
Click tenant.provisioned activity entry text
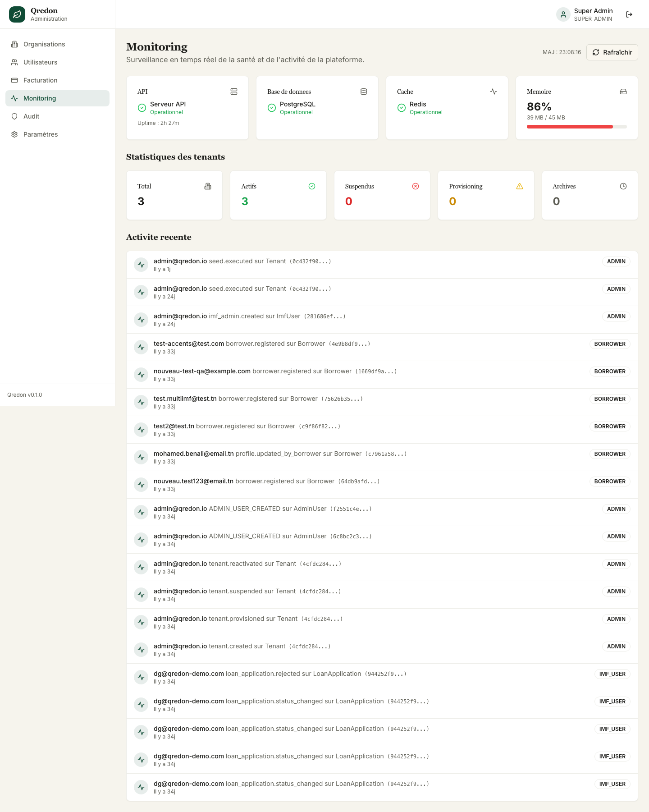click(x=248, y=619)
